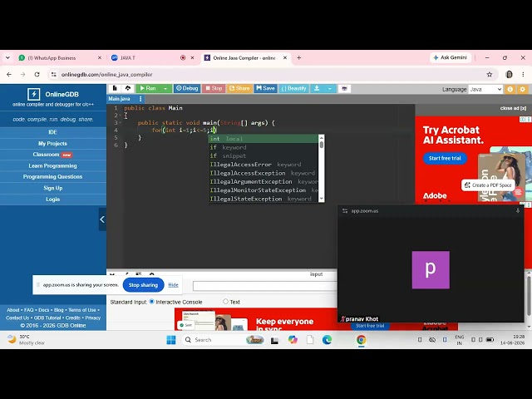Click Login in the sidebar
Image resolution: width=532 pixels, height=399 pixels.
(53, 199)
